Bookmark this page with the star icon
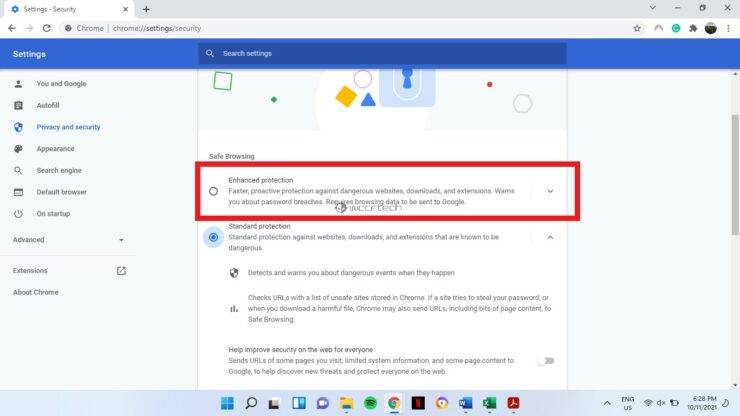Image resolution: width=740 pixels, height=416 pixels. (637, 28)
